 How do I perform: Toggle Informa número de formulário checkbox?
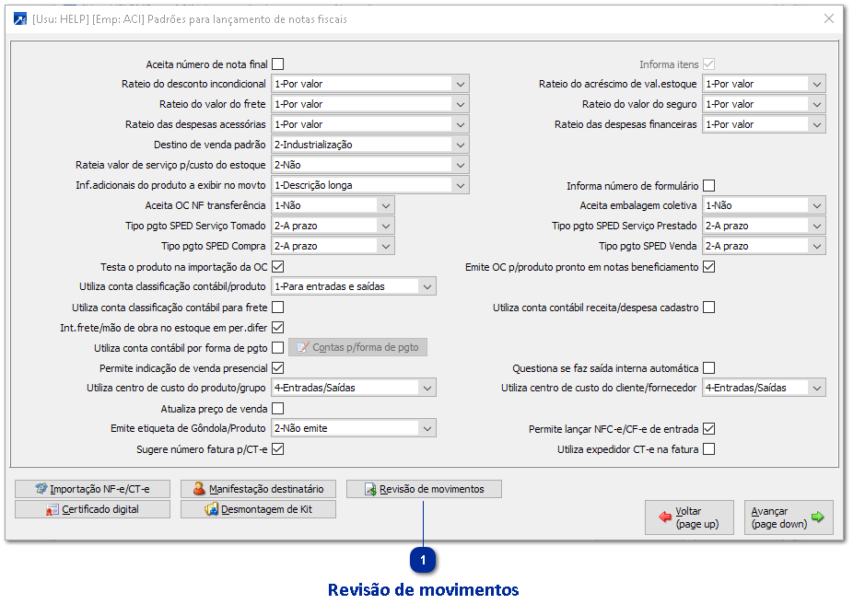pyautogui.click(x=709, y=186)
